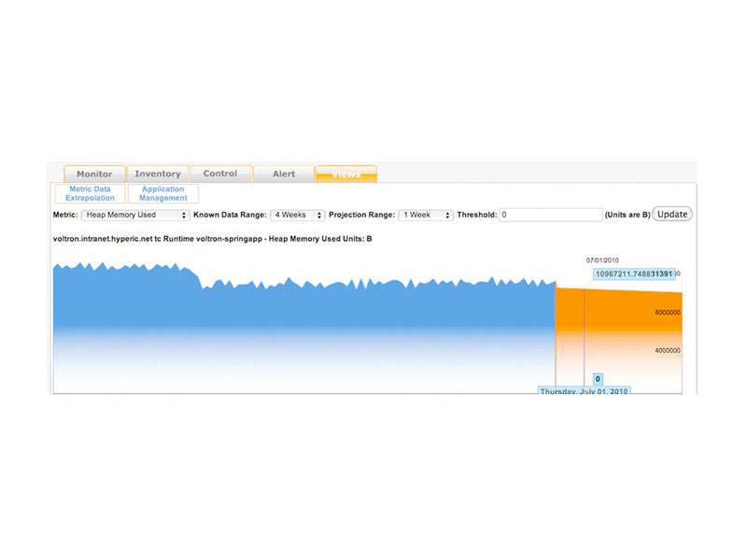Go to the Alert tab
This screenshot has width=747, height=560.
[284, 174]
